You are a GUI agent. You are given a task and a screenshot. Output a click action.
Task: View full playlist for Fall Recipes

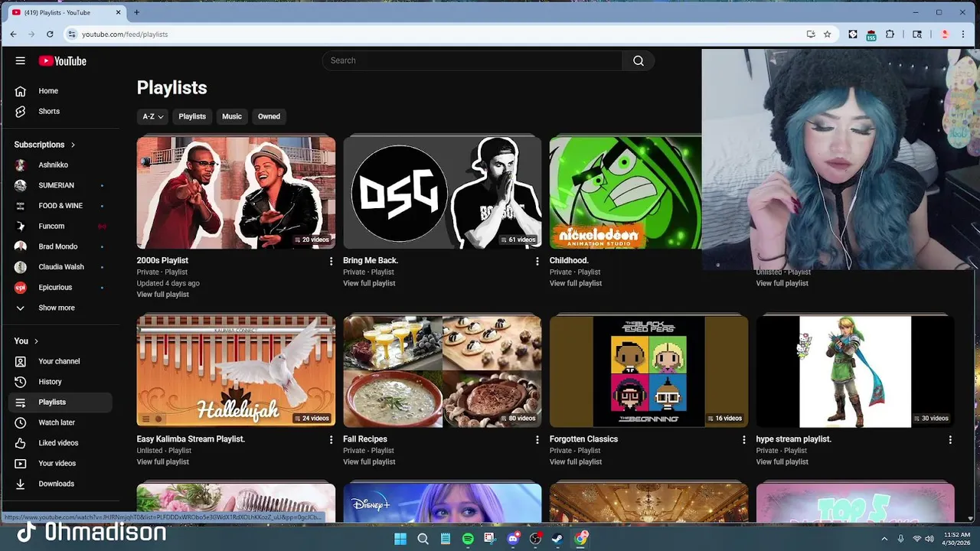pyautogui.click(x=369, y=461)
